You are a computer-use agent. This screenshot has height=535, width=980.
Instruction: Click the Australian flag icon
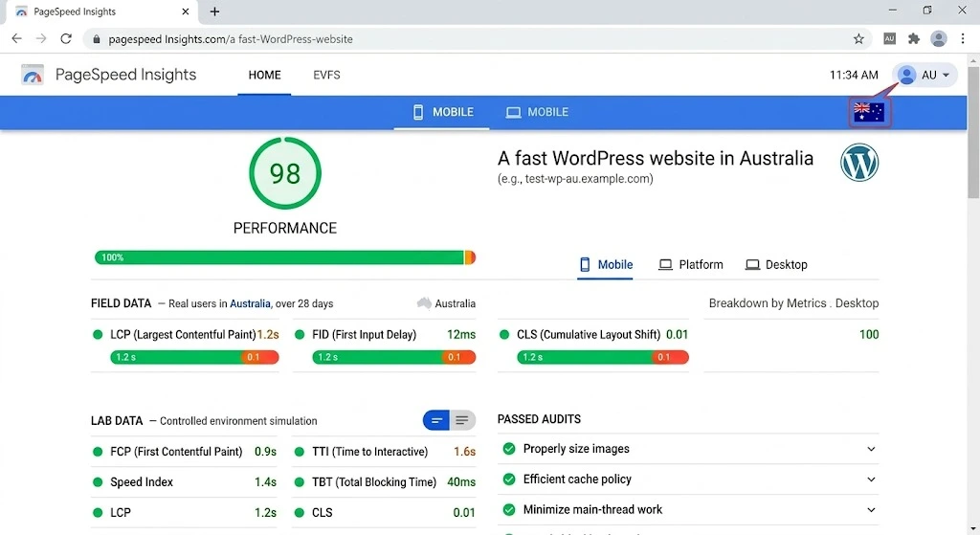click(x=869, y=112)
